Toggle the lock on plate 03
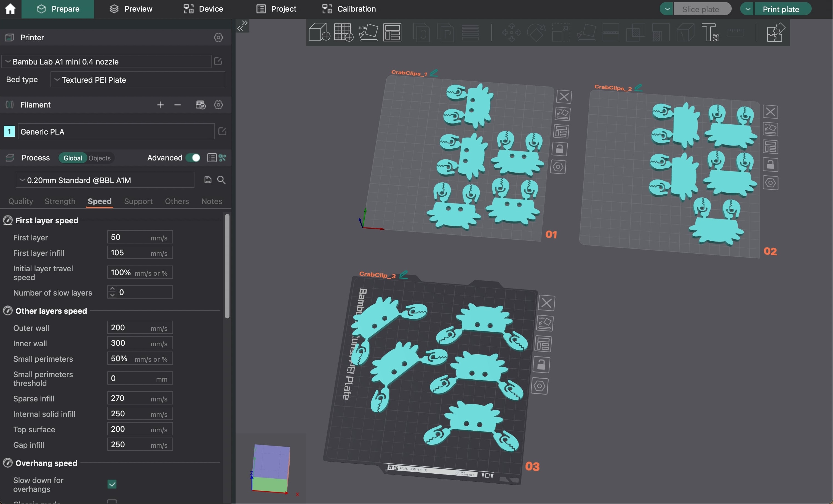 541,365
